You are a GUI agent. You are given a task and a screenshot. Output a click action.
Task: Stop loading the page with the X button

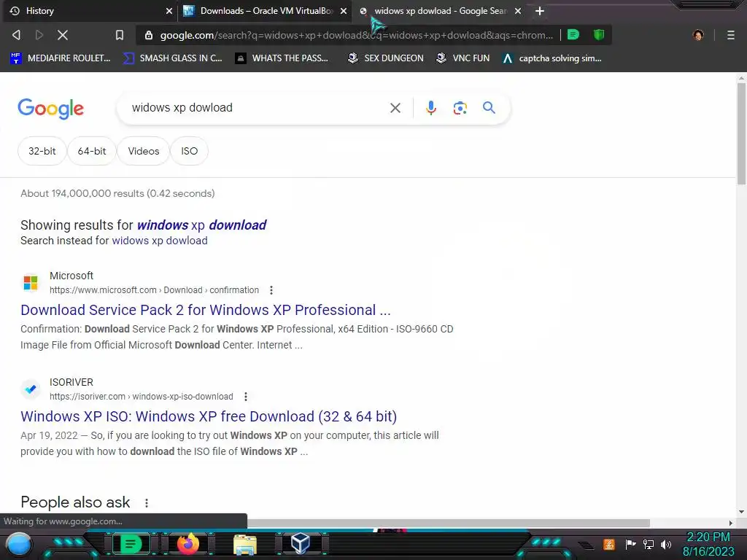pos(63,35)
